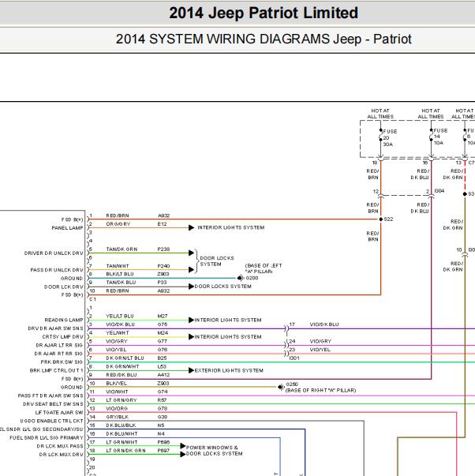Click the 'TAN/DK GRN' wire color text
The image size is (475, 476).
(122, 249)
